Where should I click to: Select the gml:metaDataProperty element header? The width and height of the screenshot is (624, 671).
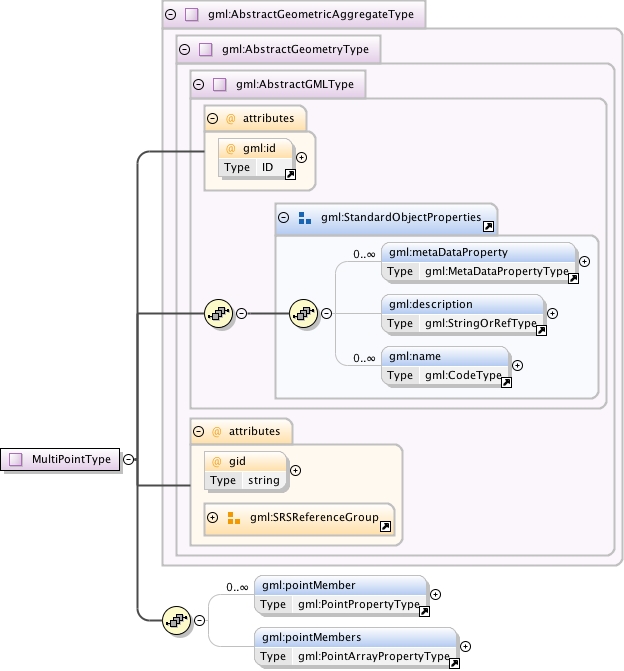tap(478, 252)
